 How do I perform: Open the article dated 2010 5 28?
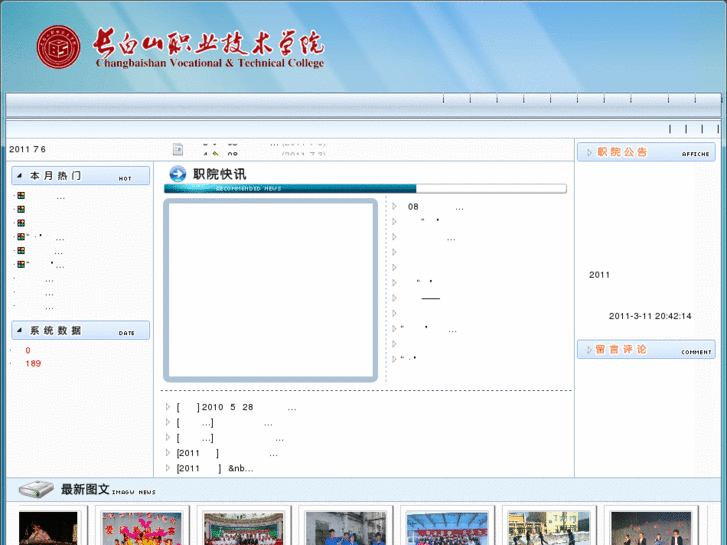pos(236,407)
